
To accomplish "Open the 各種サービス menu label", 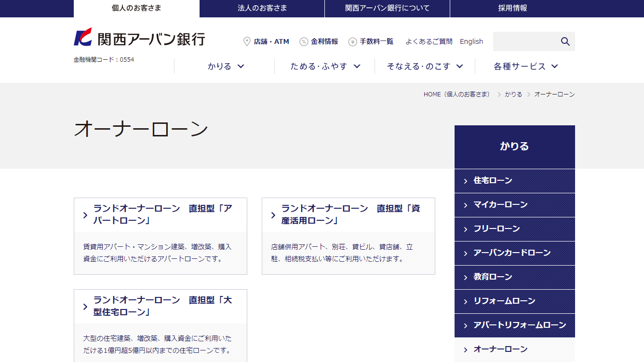I will (520, 67).
